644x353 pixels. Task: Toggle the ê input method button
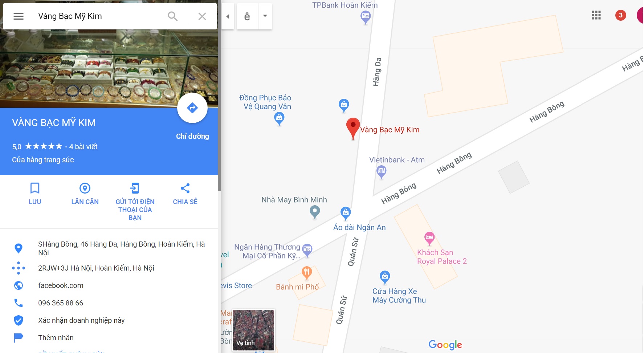pos(247,16)
